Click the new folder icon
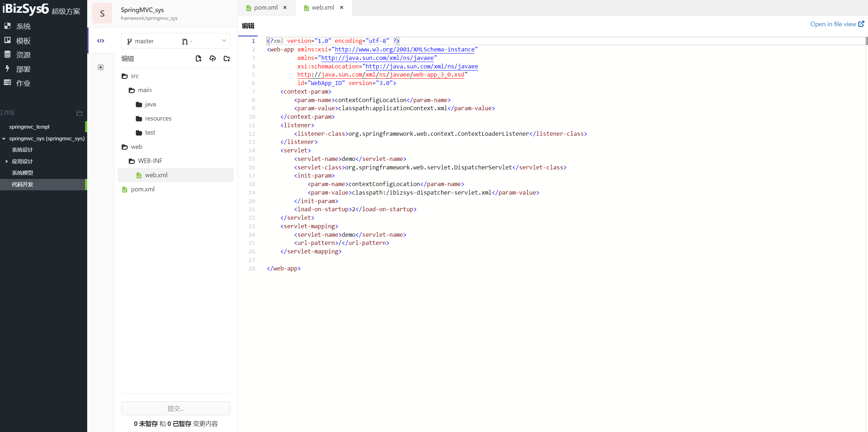Viewport: 868px width, 432px height. [227, 58]
